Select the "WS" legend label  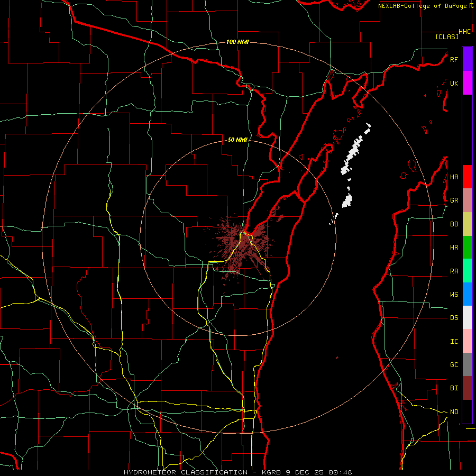(454, 295)
